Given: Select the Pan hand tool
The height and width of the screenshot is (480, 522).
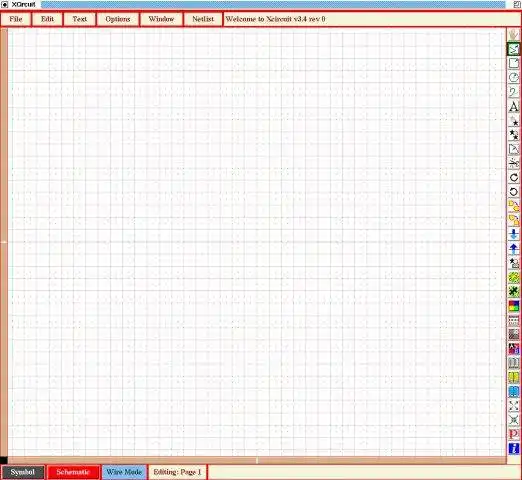Looking at the screenshot, I should 514,35.
